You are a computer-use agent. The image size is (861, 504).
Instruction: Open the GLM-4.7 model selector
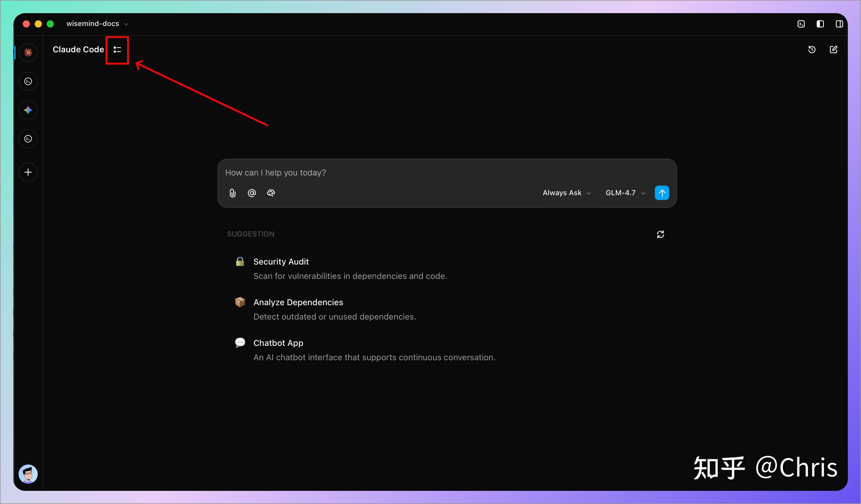tap(625, 193)
